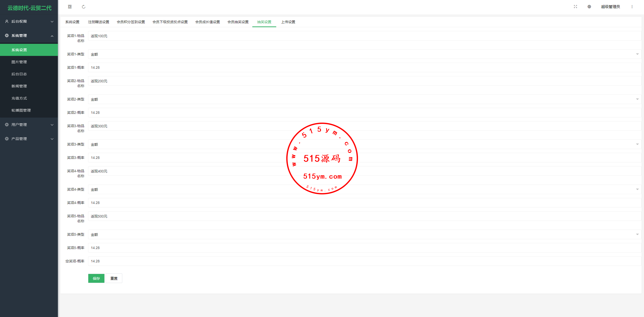The height and width of the screenshot is (317, 644).
Task: Switch to the 会员抽奖设置 tab
Action: pos(238,22)
